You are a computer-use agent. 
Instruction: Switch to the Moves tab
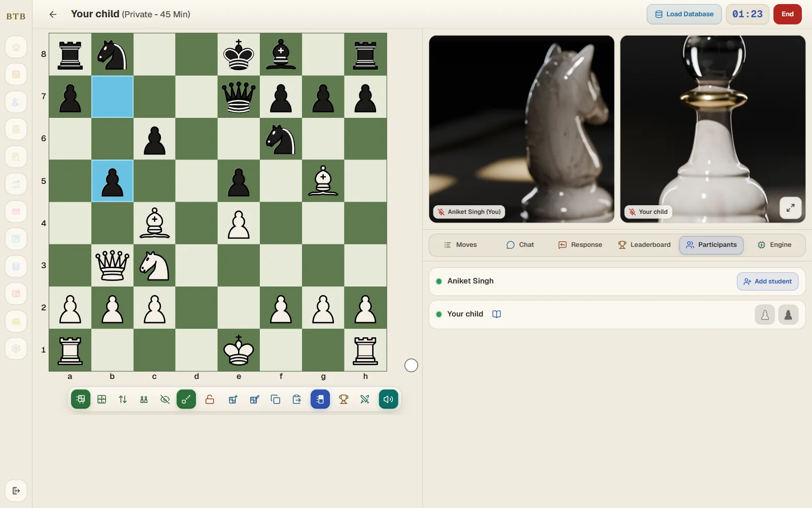point(460,245)
